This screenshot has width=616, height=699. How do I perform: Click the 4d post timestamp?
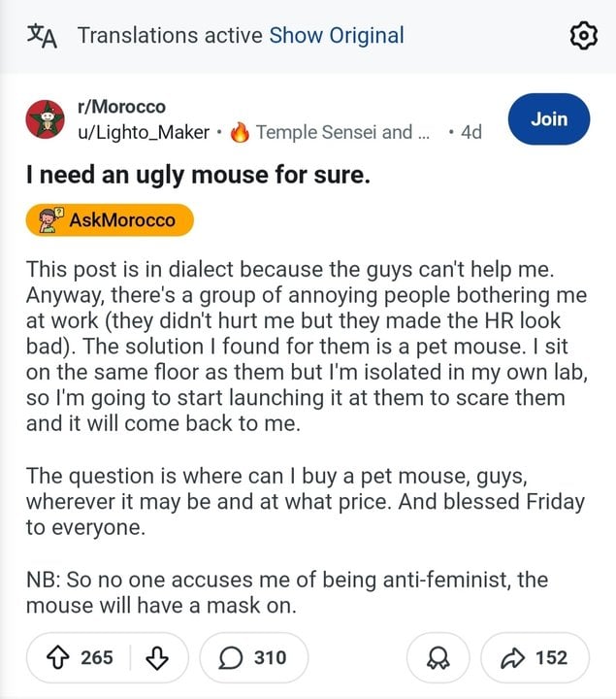[x=470, y=132]
